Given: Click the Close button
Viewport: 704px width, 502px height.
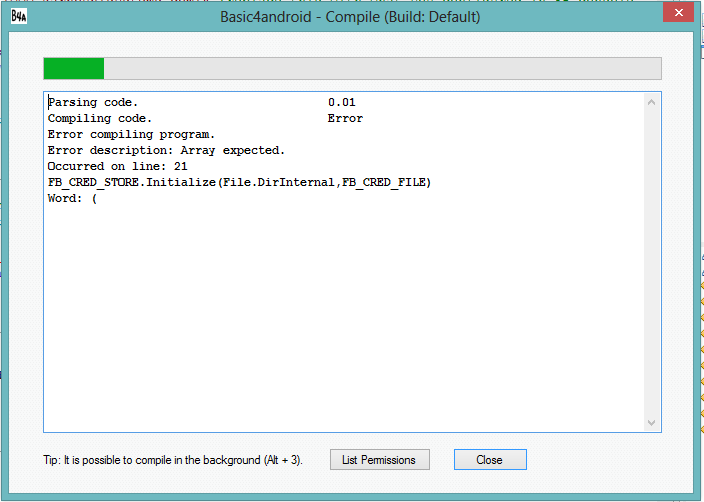Looking at the screenshot, I should (x=490, y=460).
